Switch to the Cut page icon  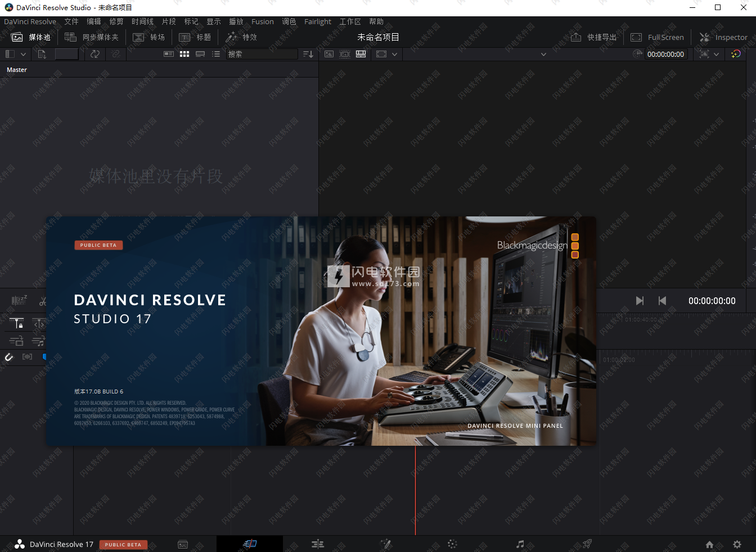click(250, 544)
